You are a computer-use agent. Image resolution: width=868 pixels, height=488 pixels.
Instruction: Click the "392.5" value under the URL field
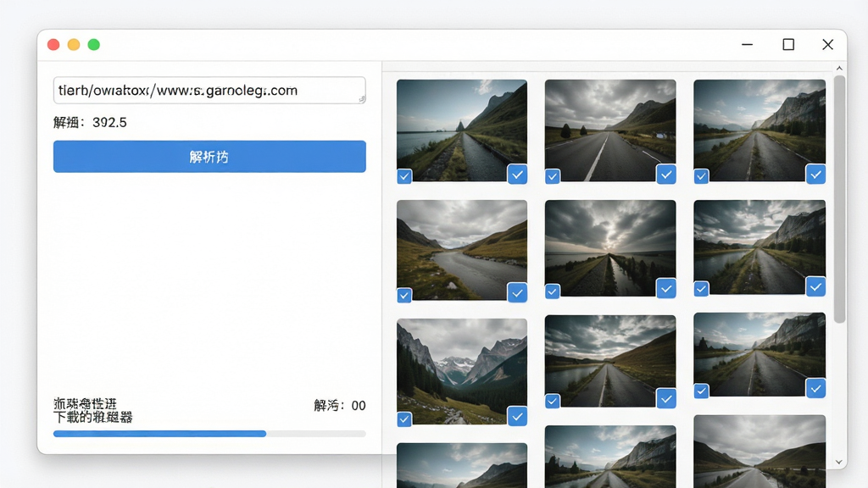click(109, 122)
